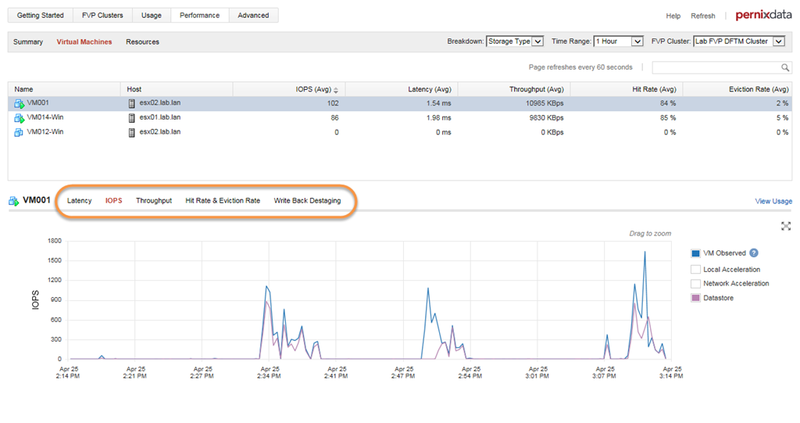Open the View Usage link
The width and height of the screenshot is (800, 423).
(x=773, y=201)
